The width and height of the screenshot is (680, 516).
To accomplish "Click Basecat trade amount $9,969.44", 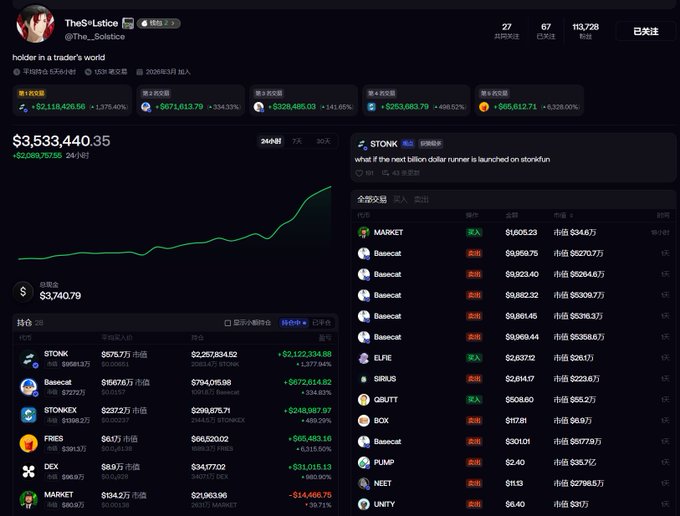I will click(522, 337).
